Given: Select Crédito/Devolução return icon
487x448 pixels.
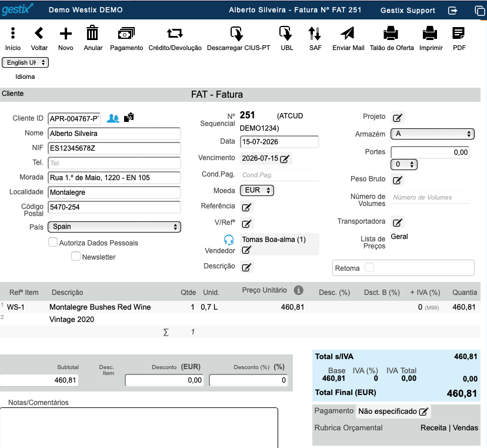Looking at the screenshot, I should click(x=175, y=34).
